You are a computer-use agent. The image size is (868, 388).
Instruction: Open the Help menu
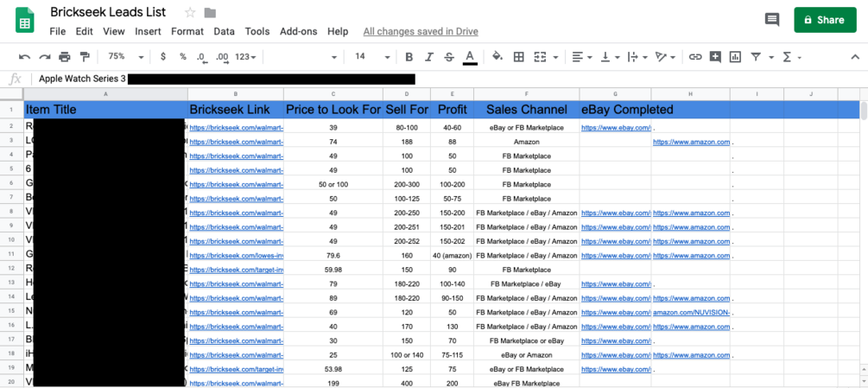point(338,32)
